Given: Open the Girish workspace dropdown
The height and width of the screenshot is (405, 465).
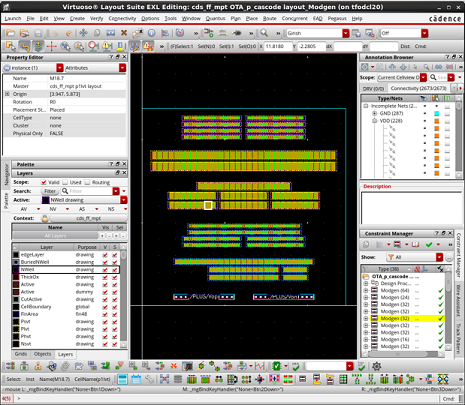Looking at the screenshot, I should coord(346,33).
